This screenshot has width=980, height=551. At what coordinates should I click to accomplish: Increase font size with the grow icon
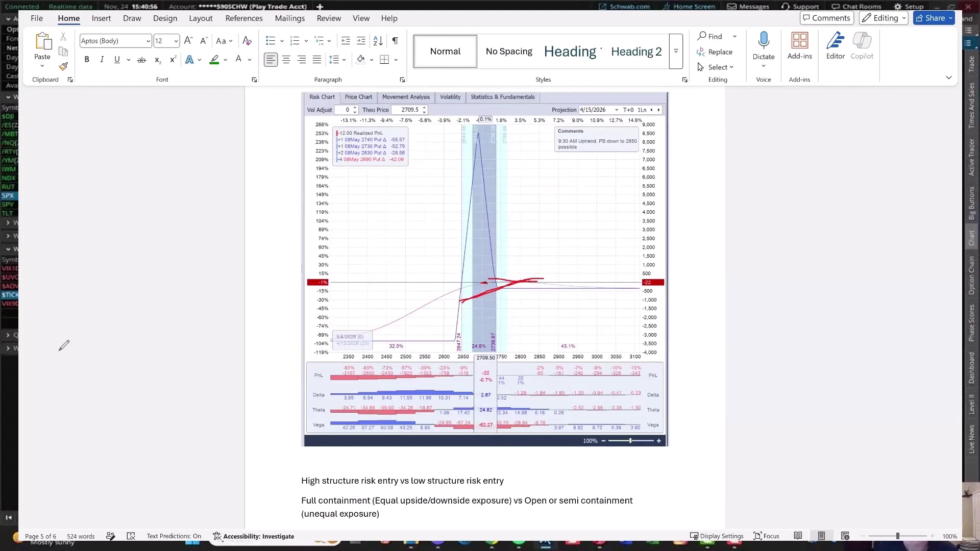[x=188, y=41]
